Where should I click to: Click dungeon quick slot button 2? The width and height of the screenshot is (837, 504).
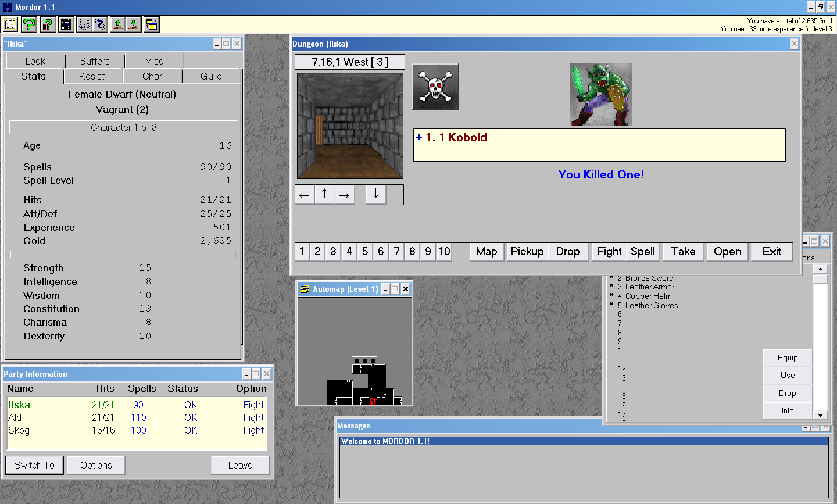317,252
